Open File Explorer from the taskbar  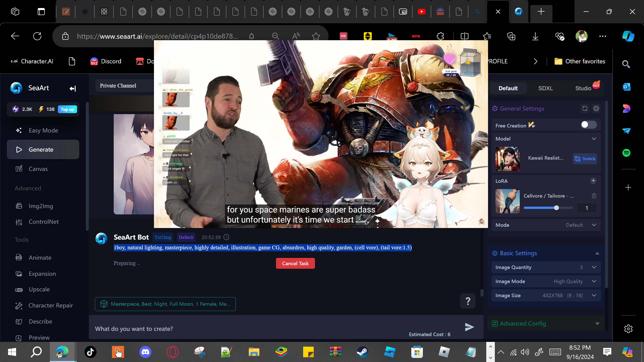coord(254,352)
